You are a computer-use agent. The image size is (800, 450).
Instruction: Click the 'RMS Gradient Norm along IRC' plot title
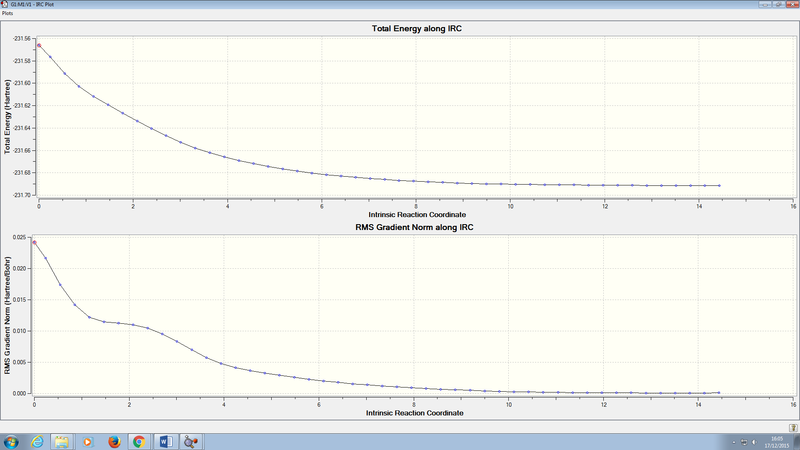414,227
